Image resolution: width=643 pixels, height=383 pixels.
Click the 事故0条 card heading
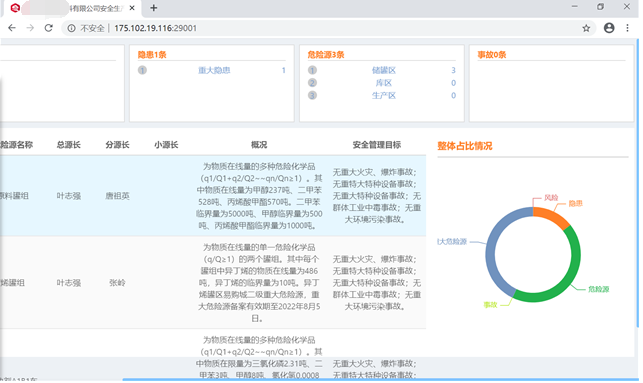click(x=492, y=55)
